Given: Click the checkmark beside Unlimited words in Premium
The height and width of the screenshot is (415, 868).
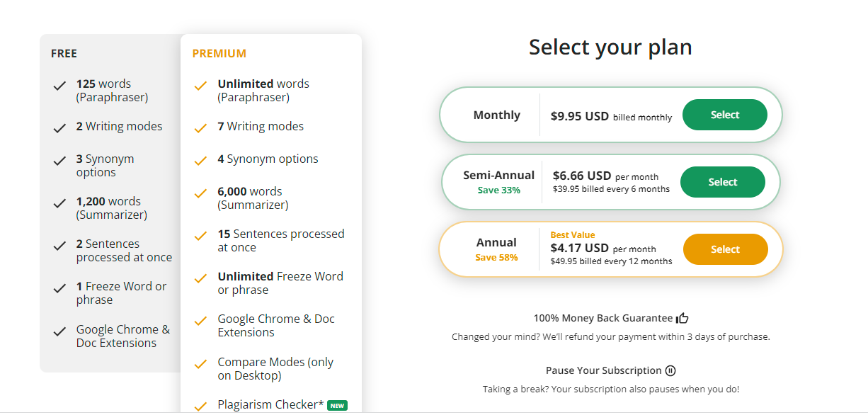Looking at the screenshot, I should tap(200, 86).
